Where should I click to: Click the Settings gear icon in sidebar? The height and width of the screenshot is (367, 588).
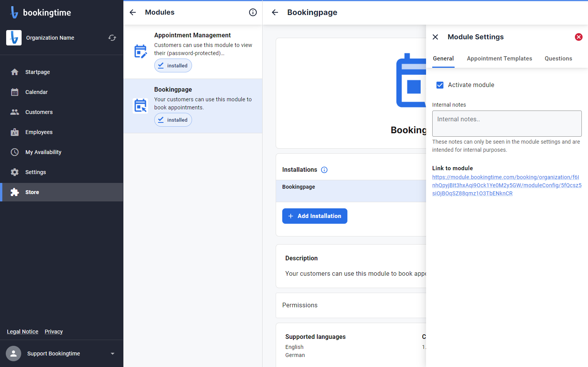point(15,172)
